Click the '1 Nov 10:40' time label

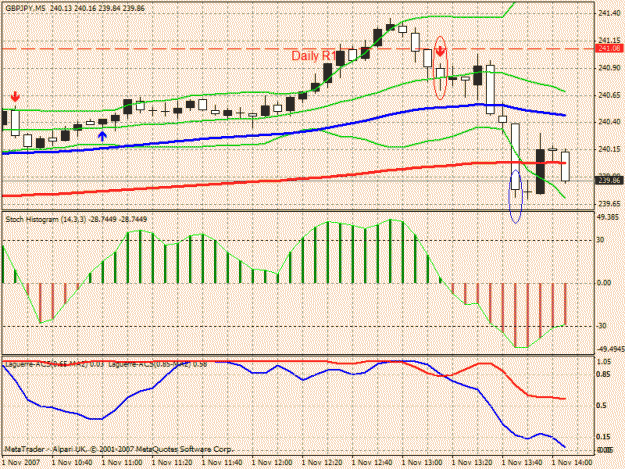click(x=72, y=463)
